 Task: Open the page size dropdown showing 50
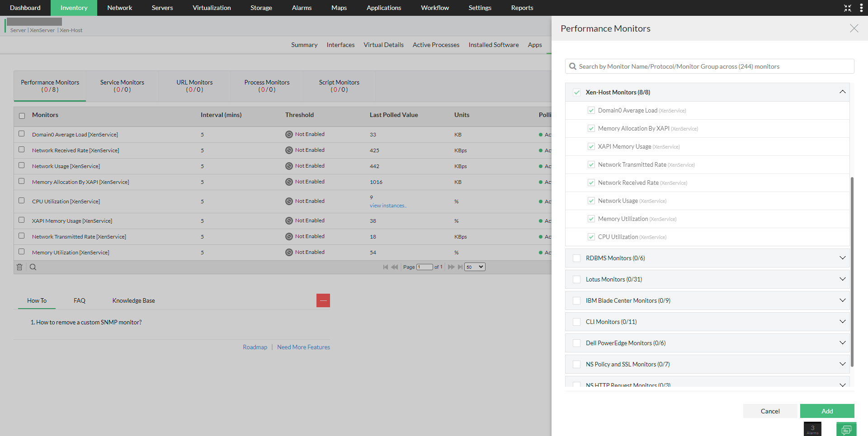click(474, 267)
